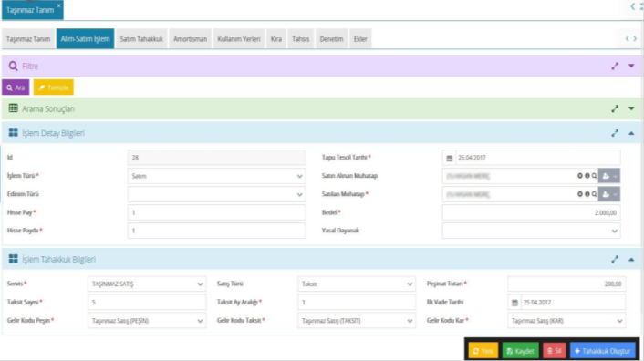Click the İşlem Detay Bilgileri grid icon
The image size is (644, 361).
click(x=13, y=132)
